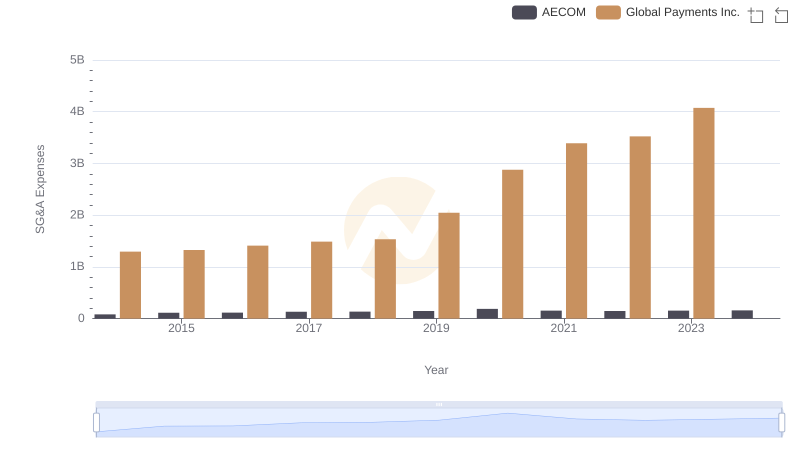Toggle Global Payments Inc. series legend
Viewport: 800px width, 461px height.
click(x=668, y=12)
